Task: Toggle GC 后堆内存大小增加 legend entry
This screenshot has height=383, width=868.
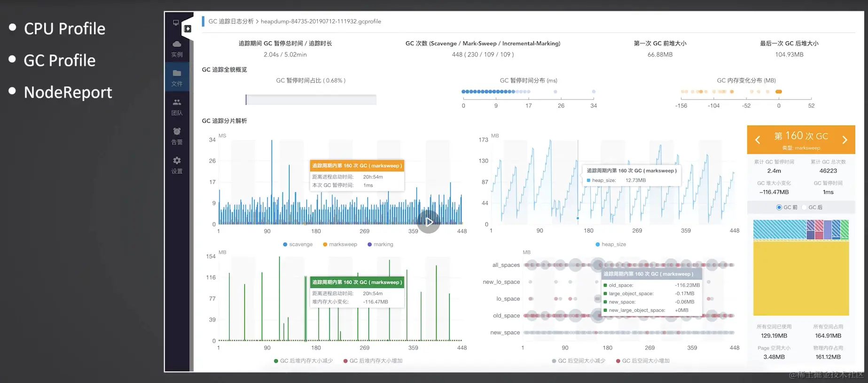Action: (373, 361)
